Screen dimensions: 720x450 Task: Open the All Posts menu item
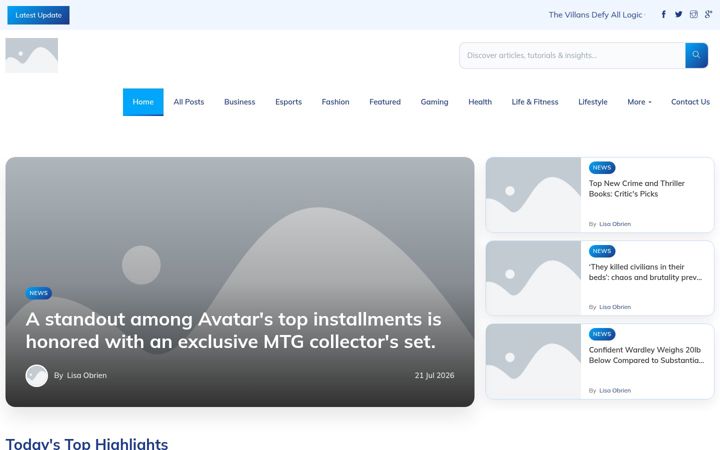click(189, 102)
